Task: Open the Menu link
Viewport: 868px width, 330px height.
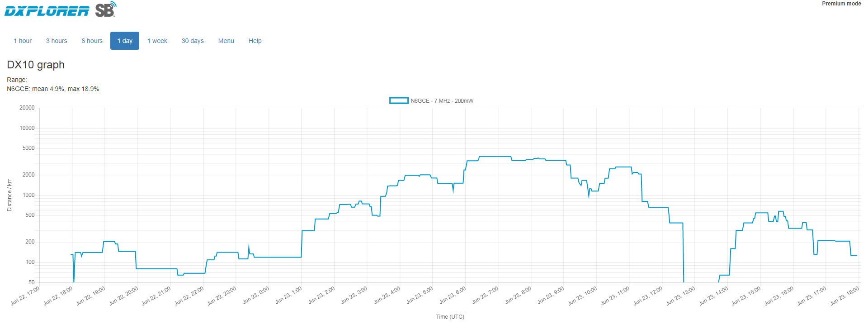Action: (226, 41)
